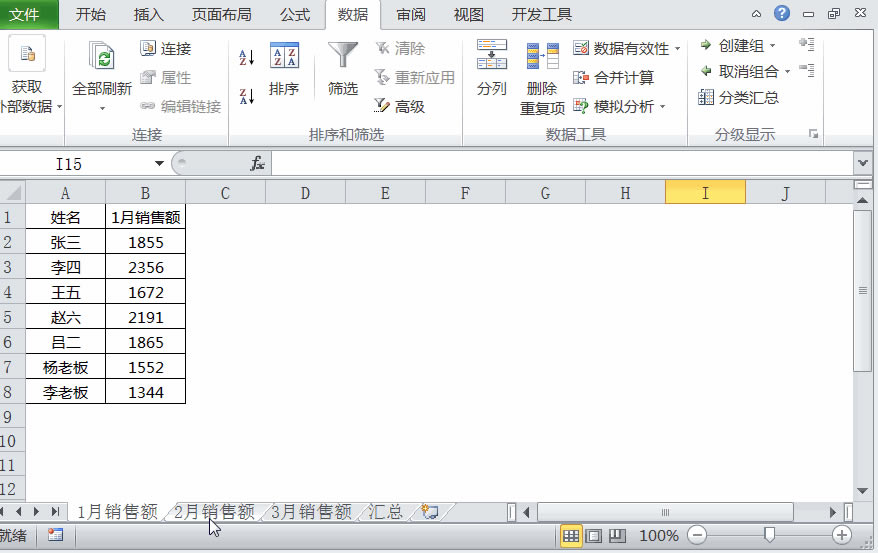Image resolution: width=878 pixels, height=553 pixels.
Task: Open the 3月销售额 sheet tab
Action: (311, 512)
